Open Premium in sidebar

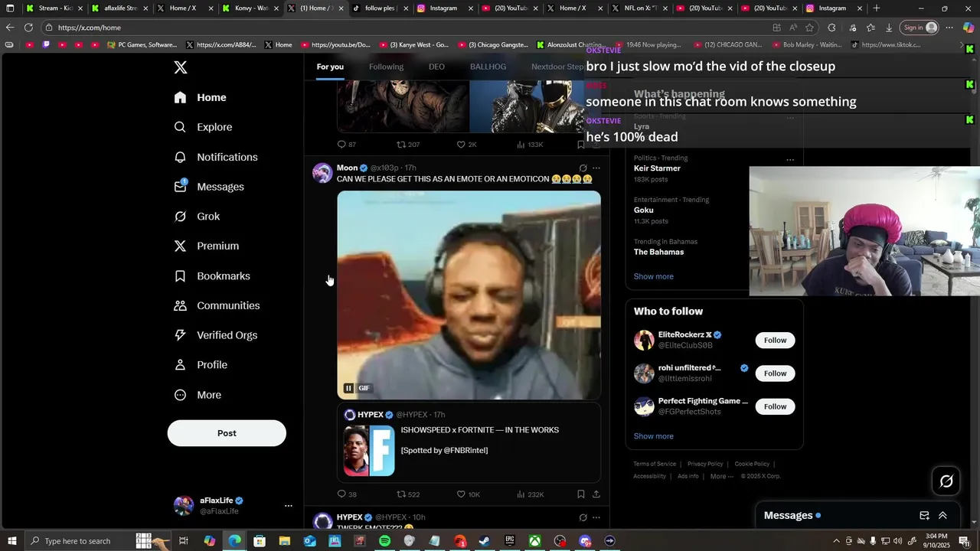[206, 246]
